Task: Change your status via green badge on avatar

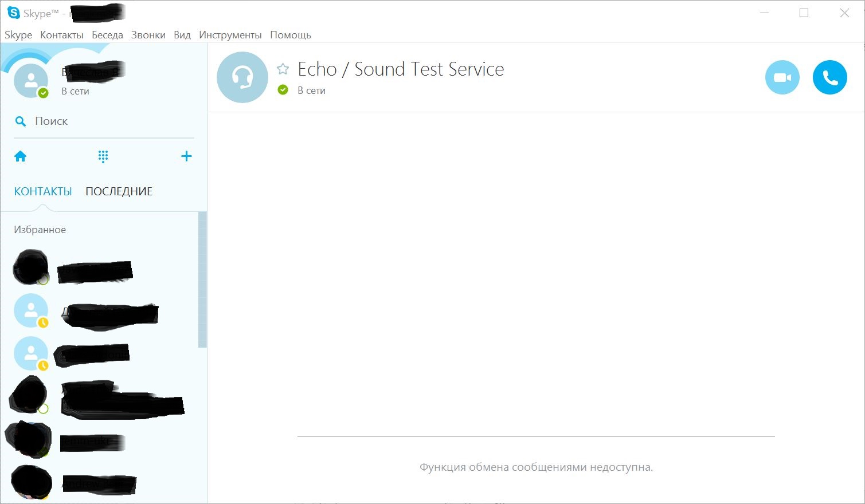Action: tap(43, 93)
